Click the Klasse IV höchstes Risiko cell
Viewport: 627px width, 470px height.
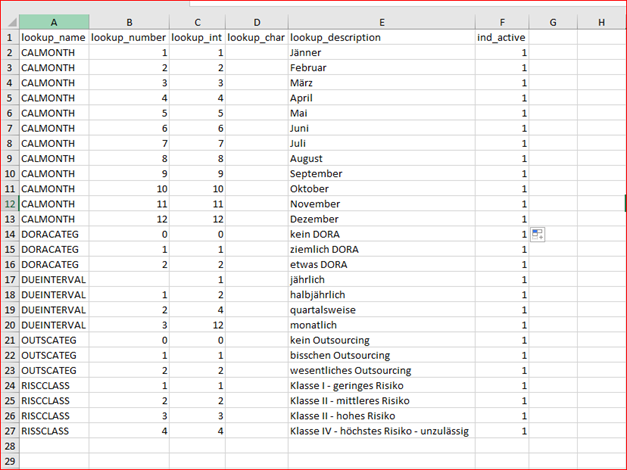(380, 431)
